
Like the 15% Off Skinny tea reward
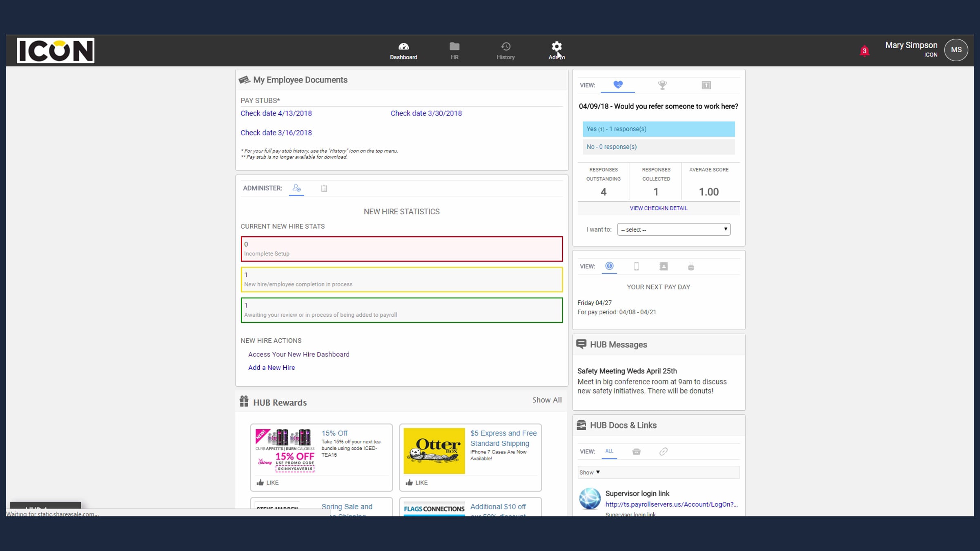267,482
